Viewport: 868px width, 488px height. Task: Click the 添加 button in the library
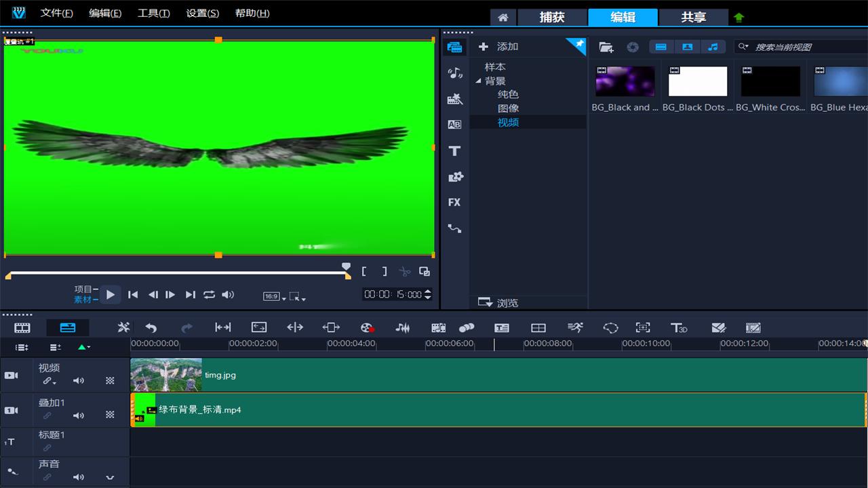498,47
